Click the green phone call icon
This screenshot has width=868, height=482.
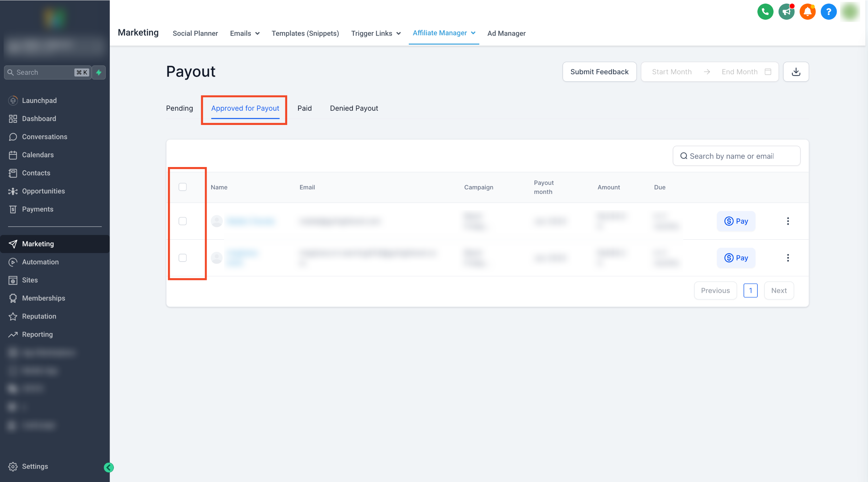pyautogui.click(x=765, y=12)
